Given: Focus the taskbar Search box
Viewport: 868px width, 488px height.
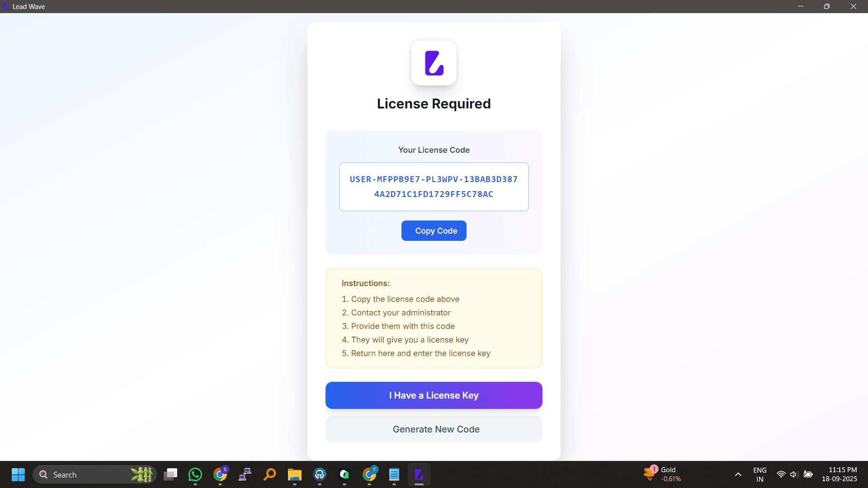Looking at the screenshot, I should click(x=95, y=474).
